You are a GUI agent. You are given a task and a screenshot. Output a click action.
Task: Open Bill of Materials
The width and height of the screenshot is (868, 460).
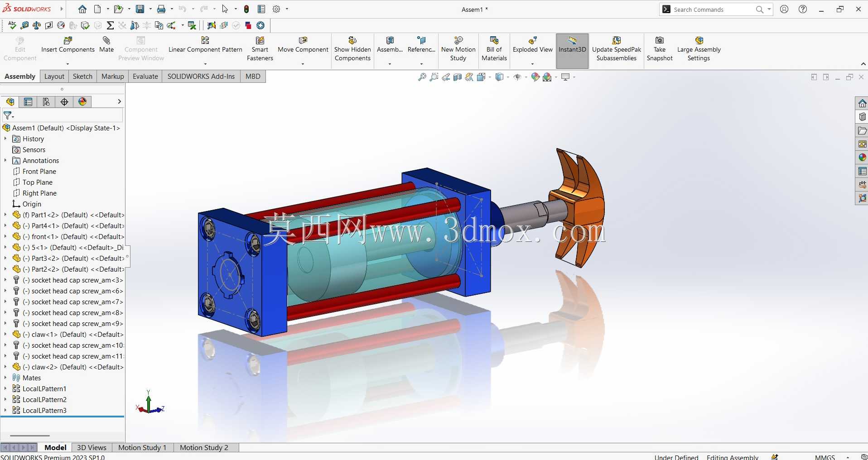(494, 49)
